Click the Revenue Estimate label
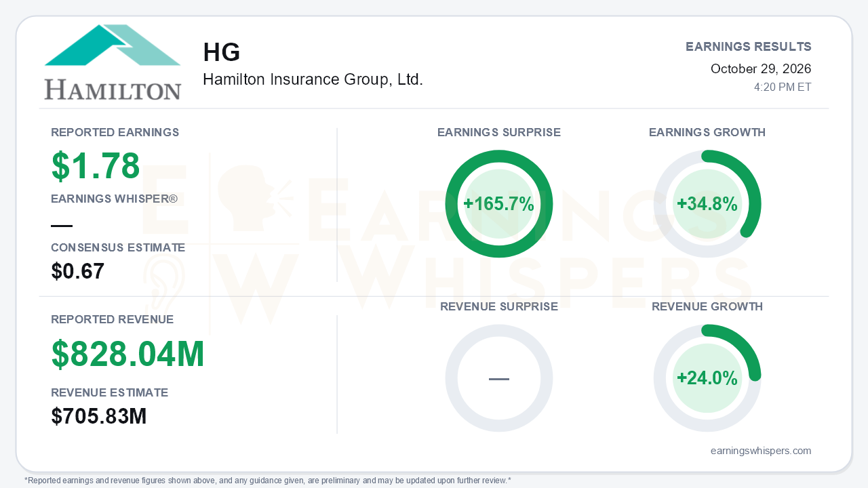 pyautogui.click(x=110, y=392)
